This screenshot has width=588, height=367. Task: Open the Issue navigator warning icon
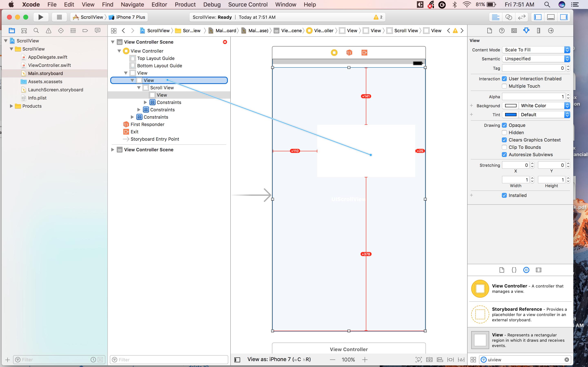(49, 31)
